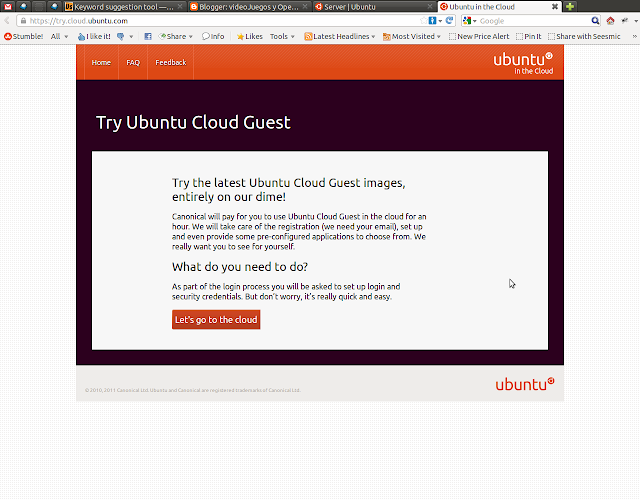This screenshot has height=500, width=640.
Task: Switch to the Blogger videoJuegos tab
Action: pos(249,7)
